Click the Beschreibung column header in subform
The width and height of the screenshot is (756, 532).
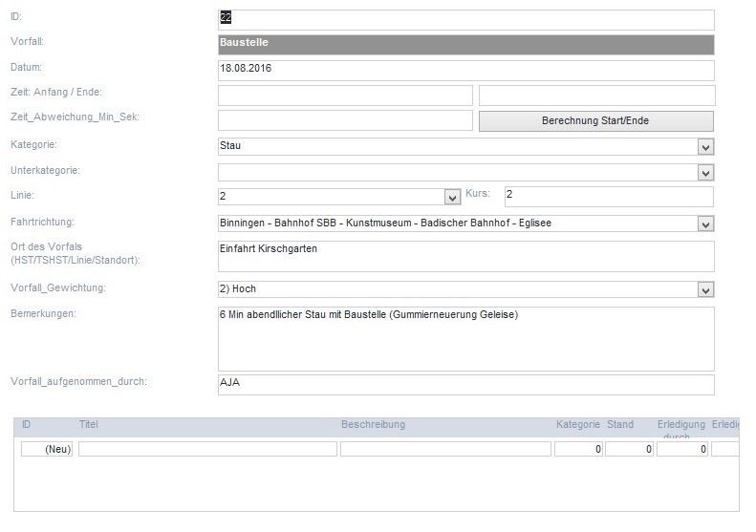pos(373,425)
